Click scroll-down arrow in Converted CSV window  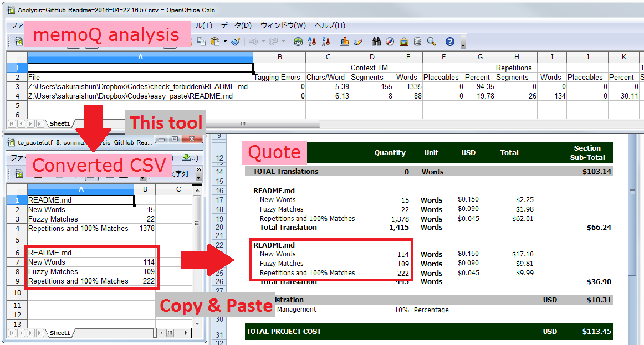(197, 323)
